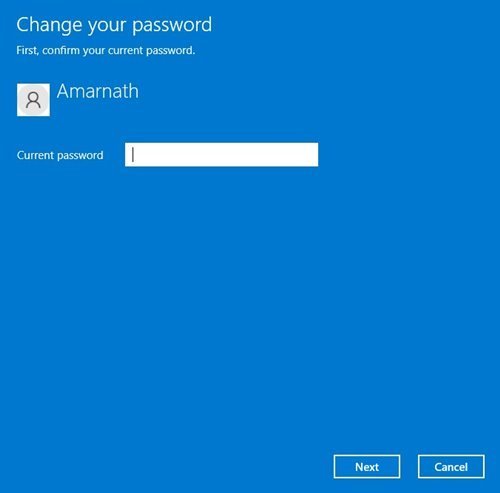Click the First, confirm instruction text

pyautogui.click(x=106, y=51)
